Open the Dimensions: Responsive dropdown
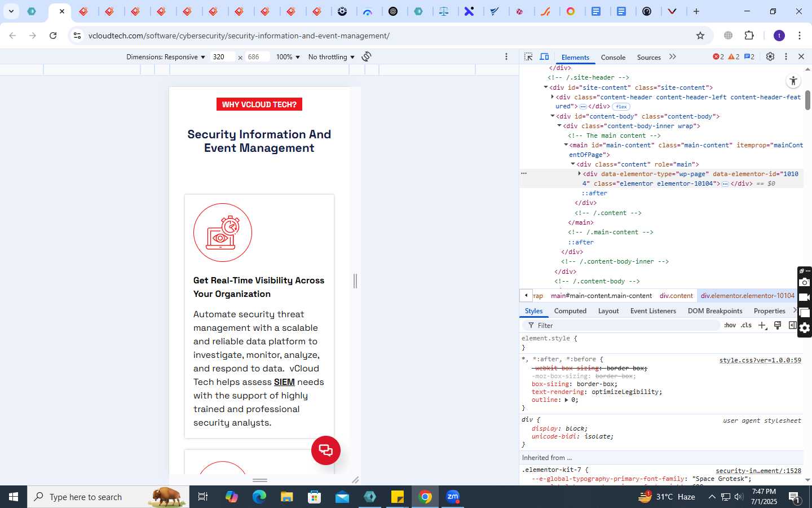The image size is (812, 508). pyautogui.click(x=165, y=57)
